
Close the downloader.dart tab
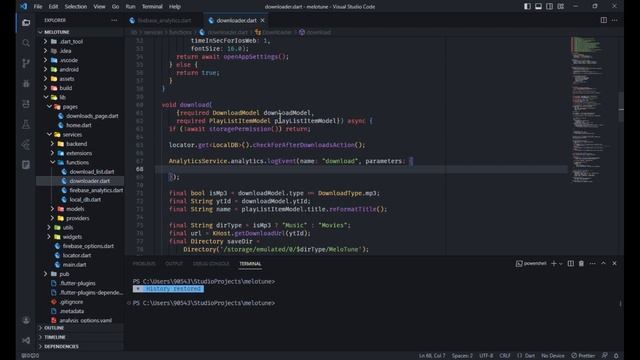tap(262, 20)
